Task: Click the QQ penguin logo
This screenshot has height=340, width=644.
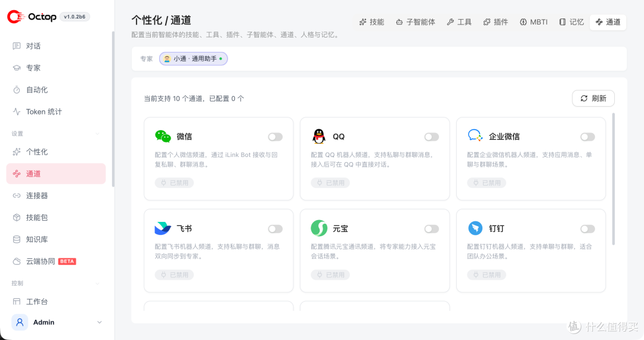Action: pyautogui.click(x=318, y=137)
